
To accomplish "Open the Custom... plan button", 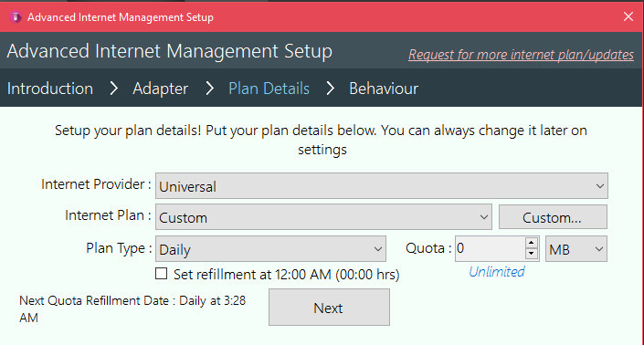I will [x=553, y=217].
